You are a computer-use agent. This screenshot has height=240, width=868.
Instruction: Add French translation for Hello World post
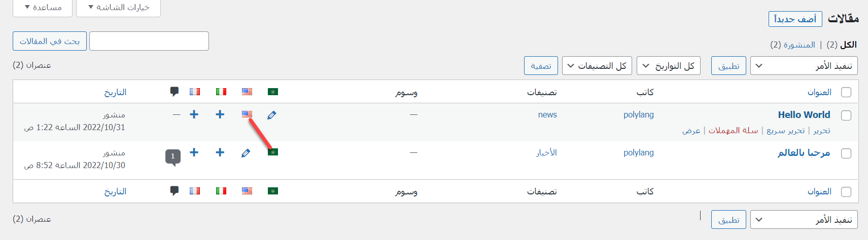(x=194, y=114)
